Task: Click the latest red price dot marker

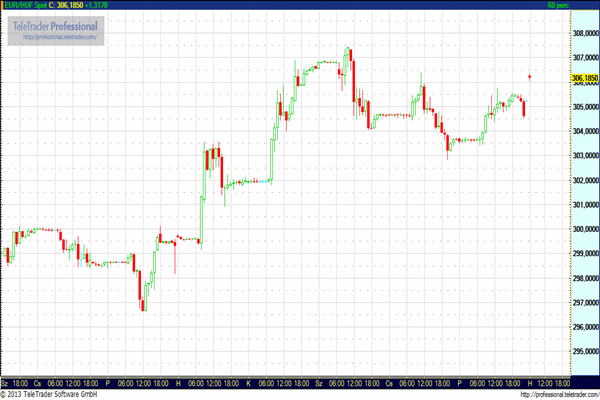Action: pyautogui.click(x=530, y=76)
